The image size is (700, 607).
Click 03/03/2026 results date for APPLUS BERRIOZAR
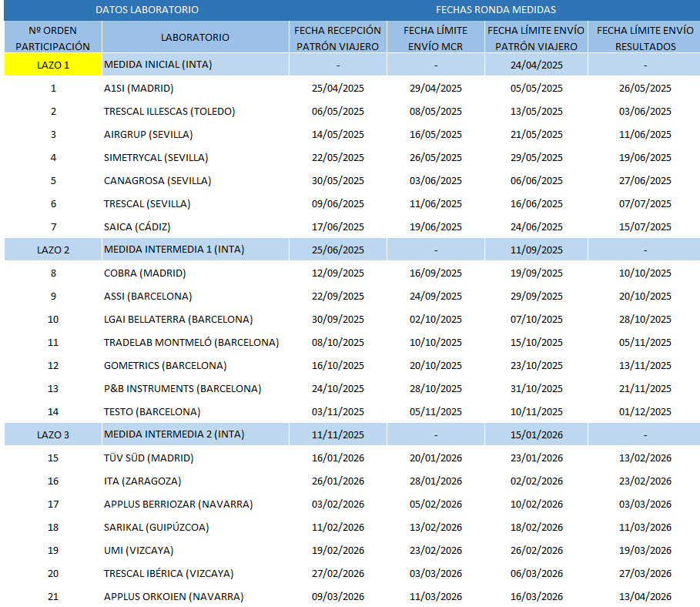point(645,505)
